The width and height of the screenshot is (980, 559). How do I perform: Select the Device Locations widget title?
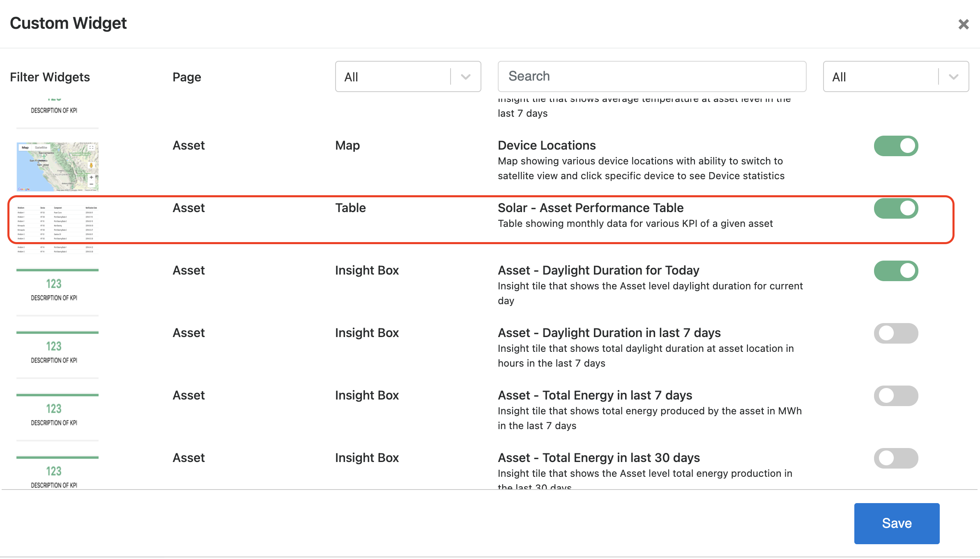(x=547, y=146)
